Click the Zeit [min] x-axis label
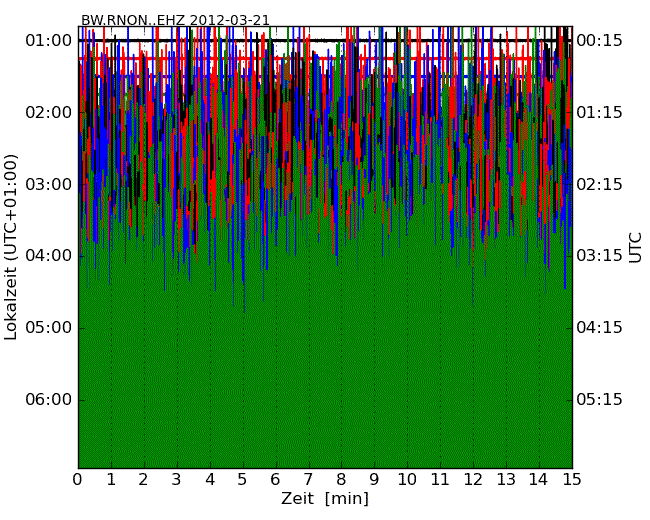Viewport: 650px width, 520px height. tap(325, 499)
